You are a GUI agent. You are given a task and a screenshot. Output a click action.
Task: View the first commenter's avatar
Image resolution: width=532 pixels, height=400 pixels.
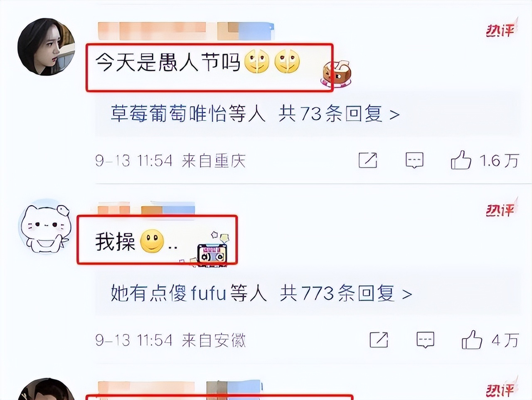pos(46,47)
